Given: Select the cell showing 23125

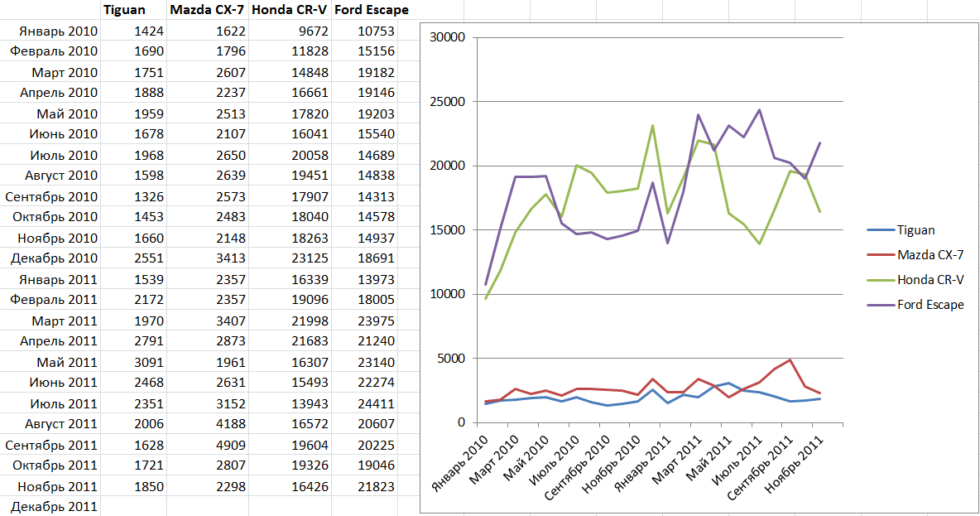Looking at the screenshot, I should [x=290, y=258].
